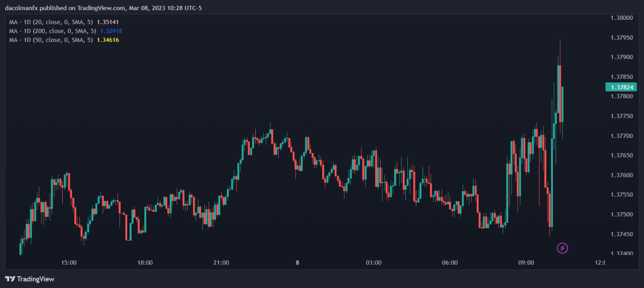
Task: Click the purple lightning event icon
Action: [x=562, y=247]
